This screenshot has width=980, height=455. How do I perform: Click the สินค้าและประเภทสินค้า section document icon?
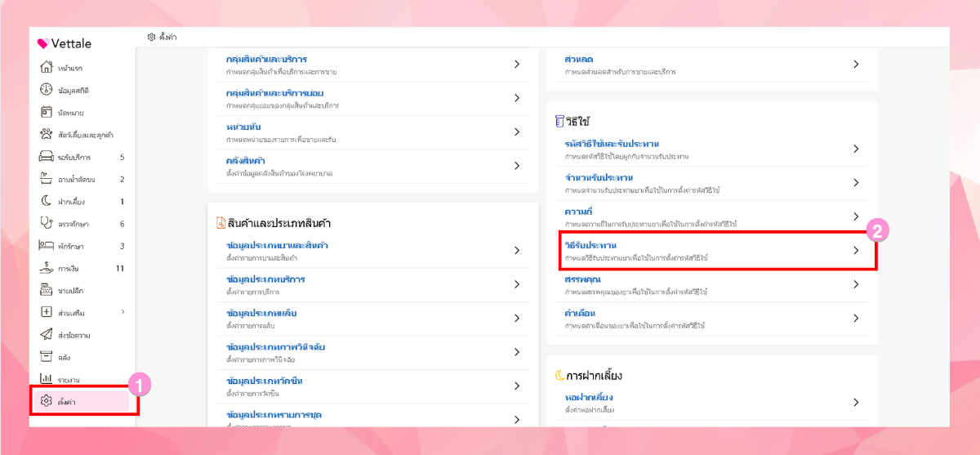click(x=220, y=223)
